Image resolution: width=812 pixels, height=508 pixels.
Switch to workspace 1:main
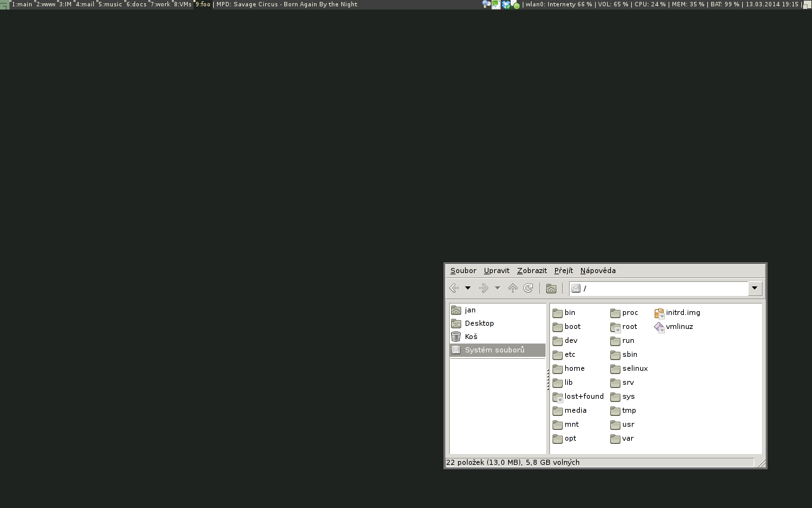pyautogui.click(x=22, y=4)
